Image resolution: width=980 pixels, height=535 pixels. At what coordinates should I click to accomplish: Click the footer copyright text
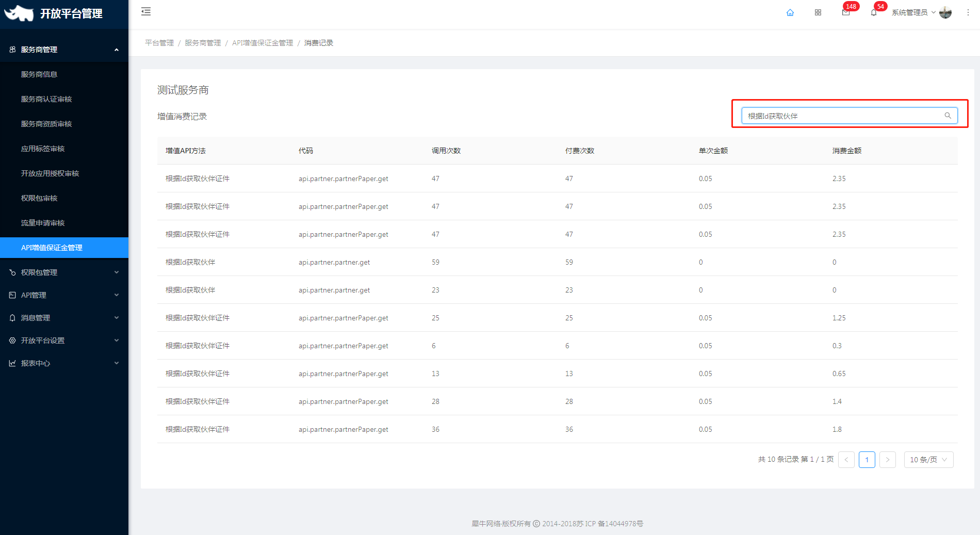click(558, 524)
